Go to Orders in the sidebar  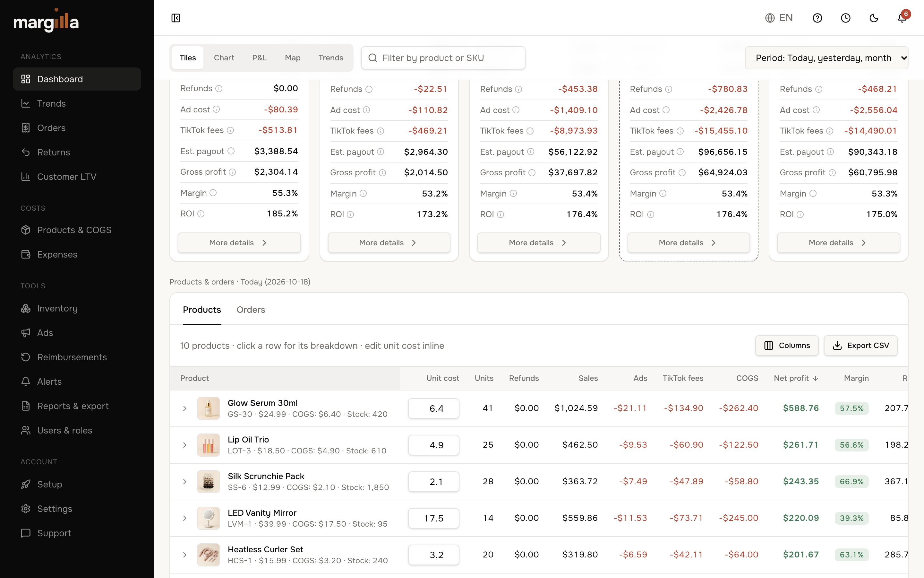(x=77, y=128)
